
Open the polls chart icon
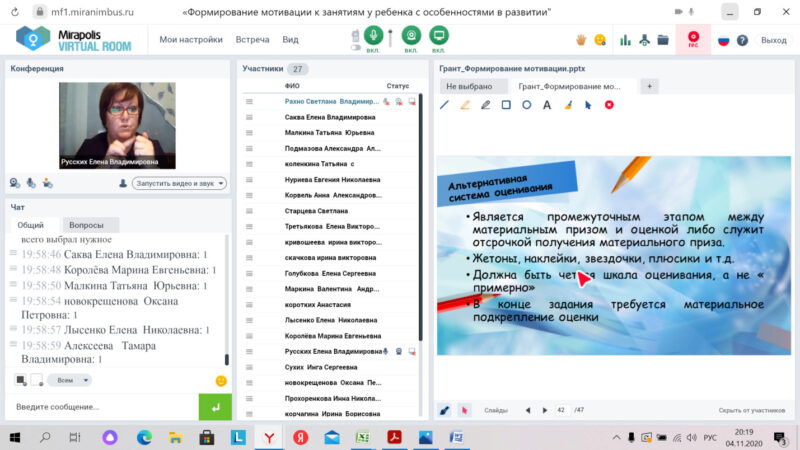[x=625, y=40]
